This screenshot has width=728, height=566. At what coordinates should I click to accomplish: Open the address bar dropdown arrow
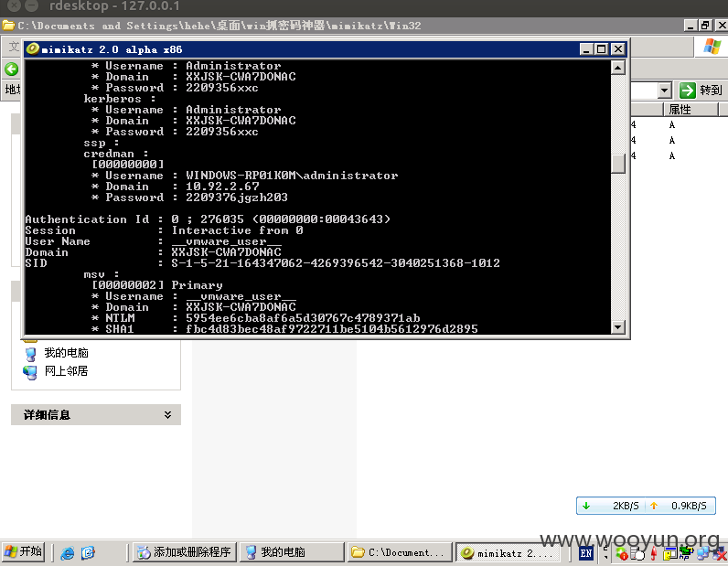pyautogui.click(x=664, y=91)
